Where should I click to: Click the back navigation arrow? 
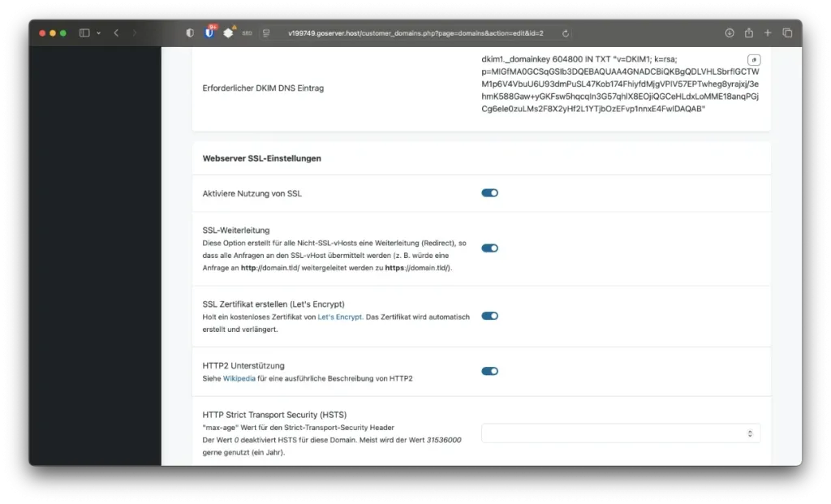(115, 33)
